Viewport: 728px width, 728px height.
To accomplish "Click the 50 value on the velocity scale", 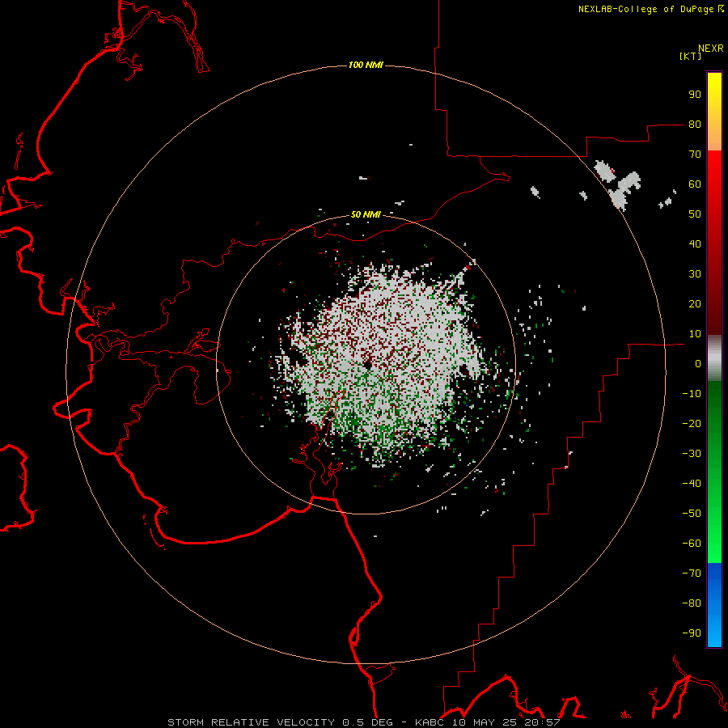I will 695,214.
